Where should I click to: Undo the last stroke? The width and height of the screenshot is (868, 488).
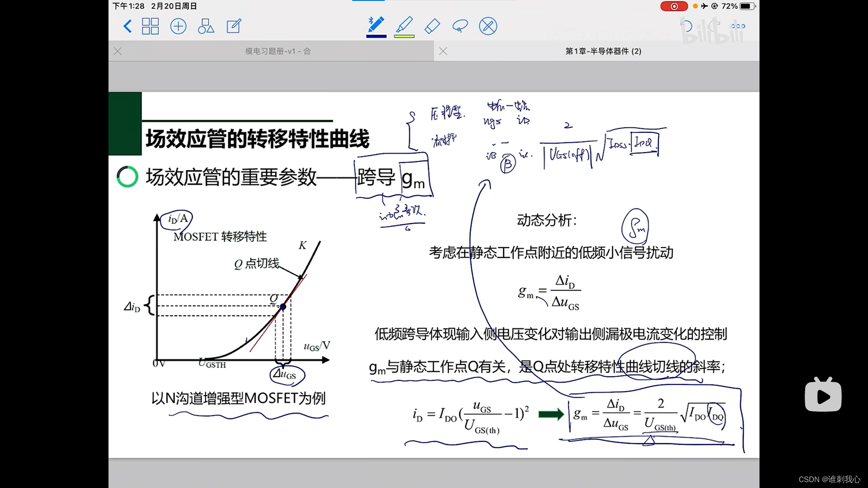686,26
